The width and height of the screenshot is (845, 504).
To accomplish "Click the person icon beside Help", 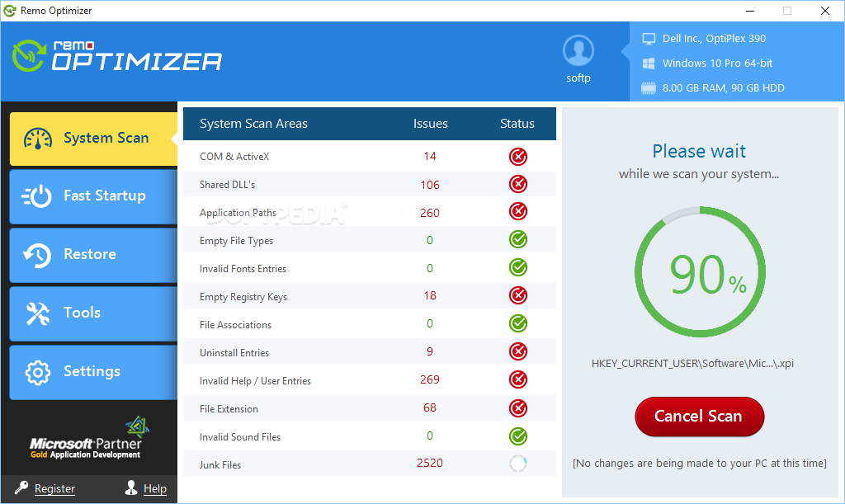I will coord(131,488).
